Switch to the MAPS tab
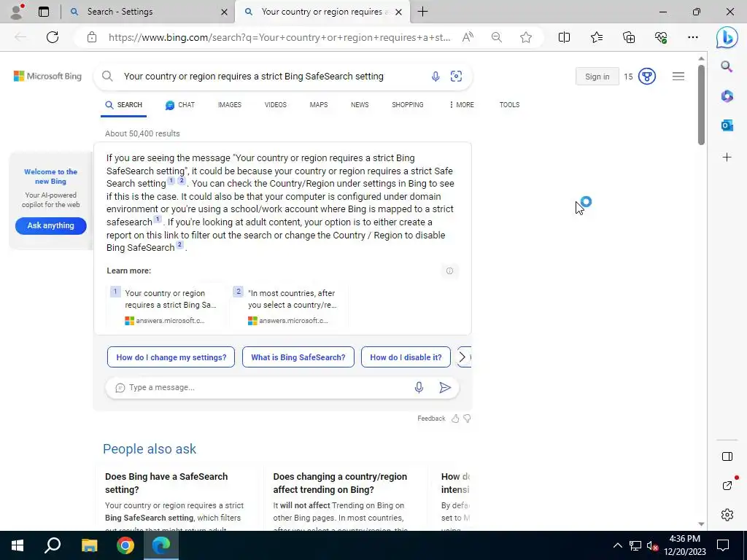 [319, 105]
